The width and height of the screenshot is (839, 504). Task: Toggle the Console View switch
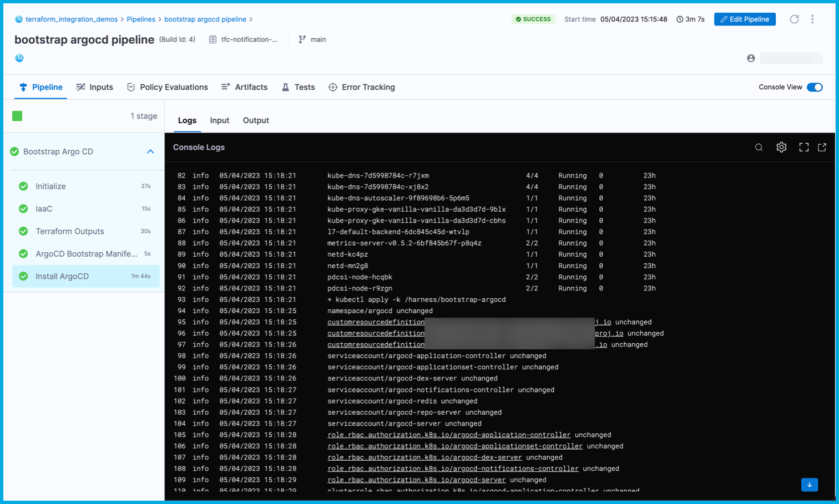point(814,87)
